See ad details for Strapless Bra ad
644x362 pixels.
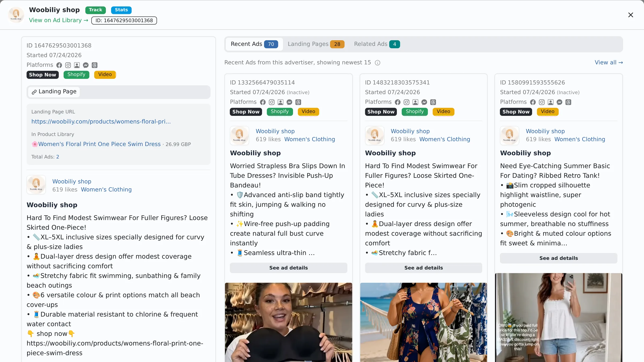pyautogui.click(x=288, y=268)
